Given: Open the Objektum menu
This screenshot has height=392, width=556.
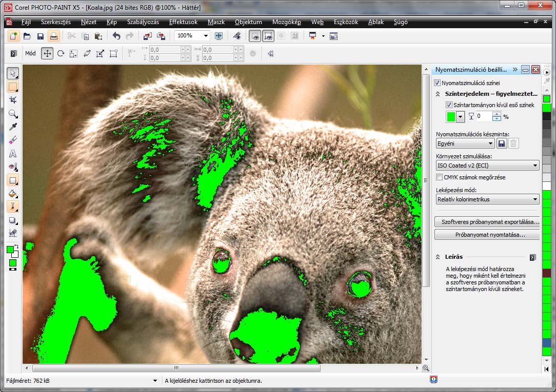Looking at the screenshot, I should pyautogui.click(x=248, y=22).
